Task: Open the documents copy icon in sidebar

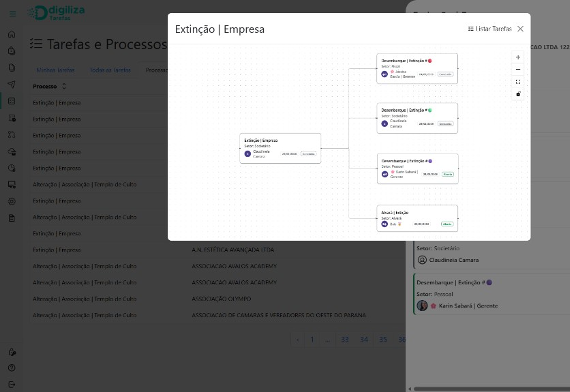Action: [x=12, y=67]
